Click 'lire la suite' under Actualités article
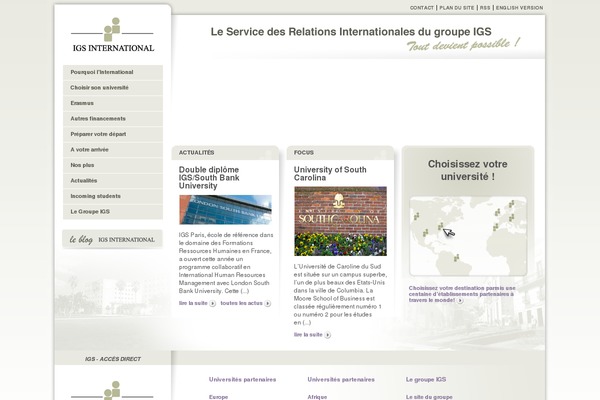600x400 pixels. pos(193,303)
